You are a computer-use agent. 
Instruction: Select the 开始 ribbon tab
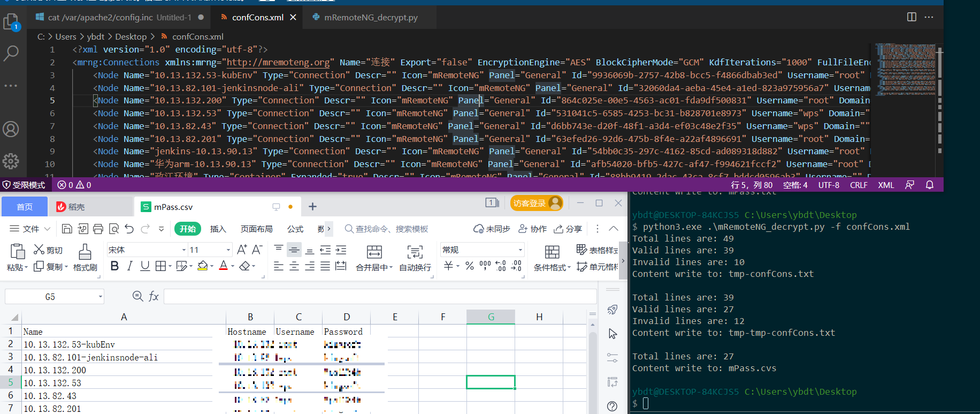(188, 229)
